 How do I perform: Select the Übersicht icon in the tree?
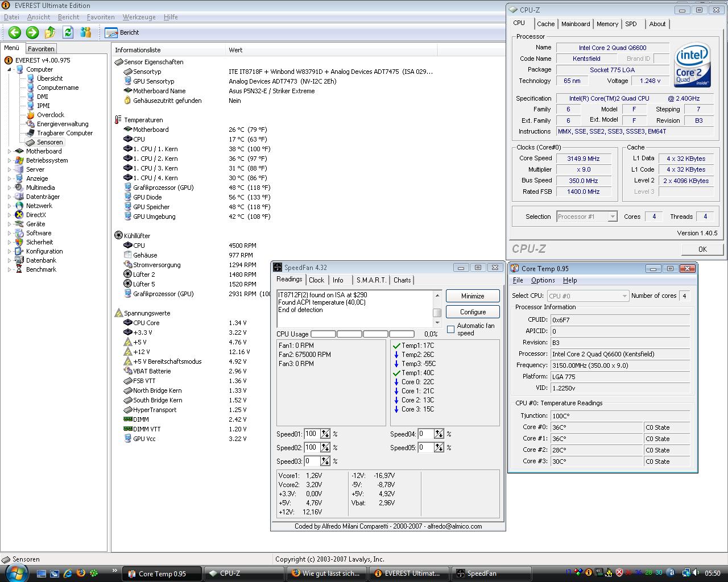pos(31,78)
